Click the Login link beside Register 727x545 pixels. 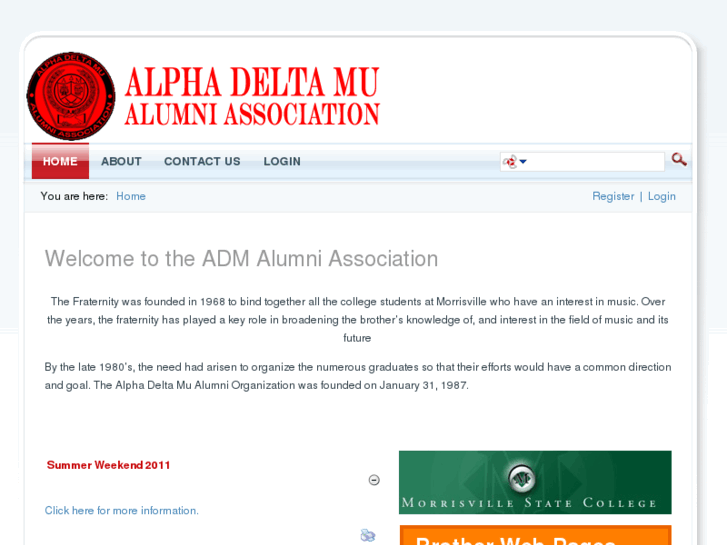[x=662, y=196]
